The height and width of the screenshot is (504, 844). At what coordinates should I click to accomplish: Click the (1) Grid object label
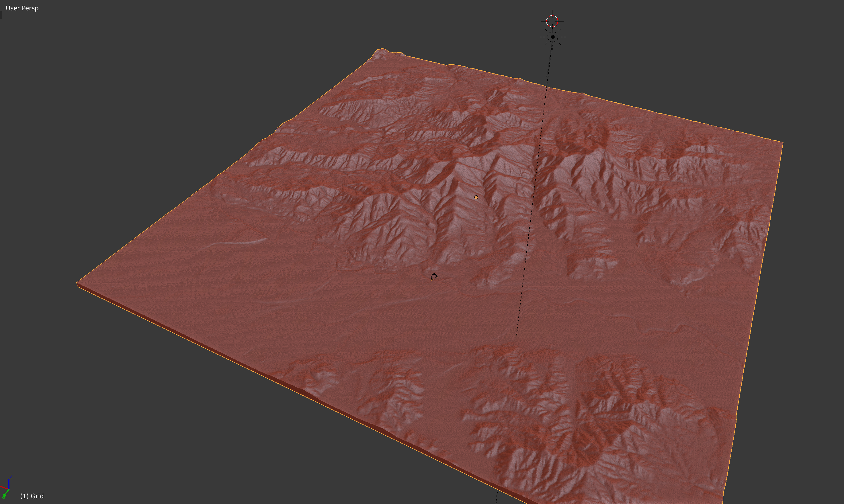tap(32, 496)
